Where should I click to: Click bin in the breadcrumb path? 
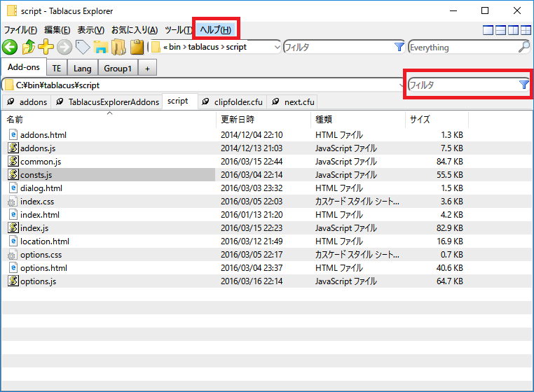tap(174, 47)
